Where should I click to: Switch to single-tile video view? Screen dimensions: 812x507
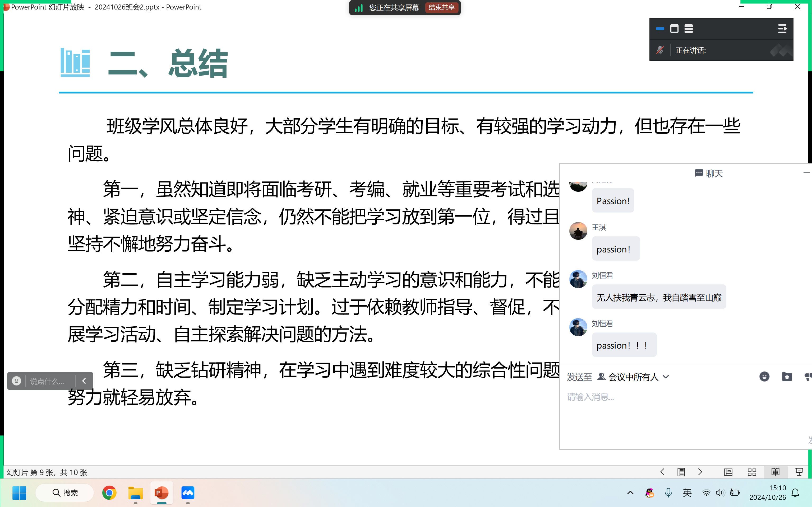[674, 29]
